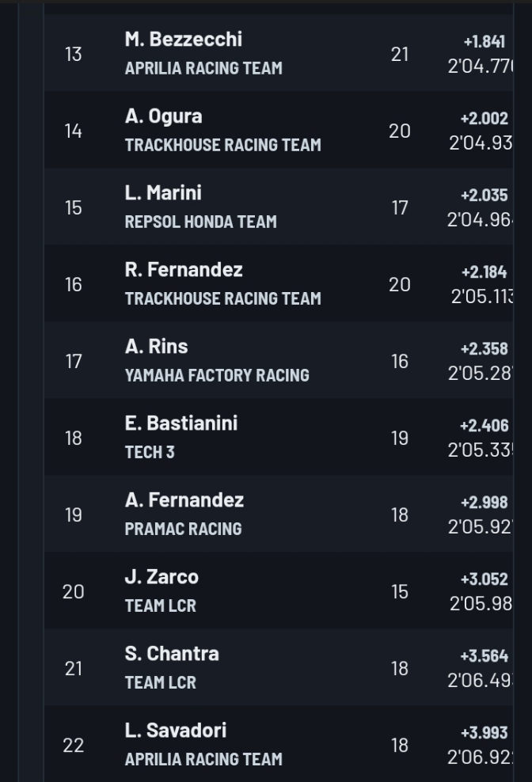Viewport: 532px width, 782px height.
Task: Click rider name M. Bezzecchi
Action: pos(183,40)
